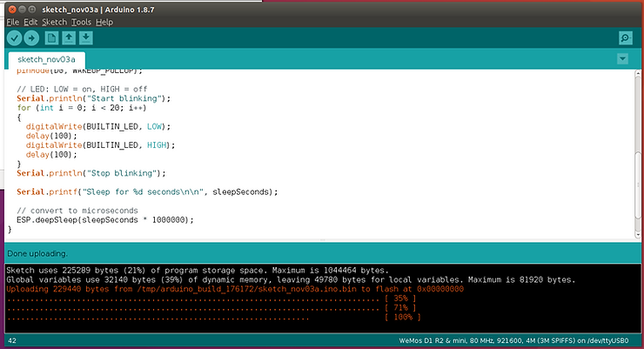Open the Sketch menu
Screen dimensions: 644x349
pos(54,22)
